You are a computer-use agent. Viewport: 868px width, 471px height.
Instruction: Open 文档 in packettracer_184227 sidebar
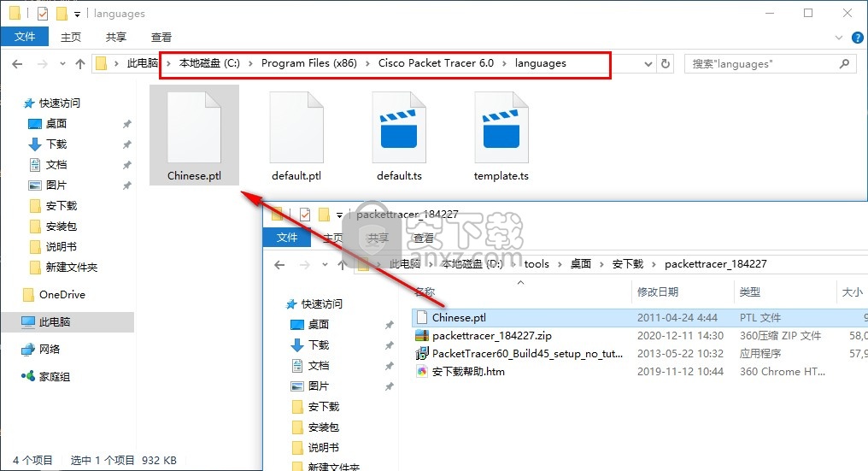(x=310, y=366)
